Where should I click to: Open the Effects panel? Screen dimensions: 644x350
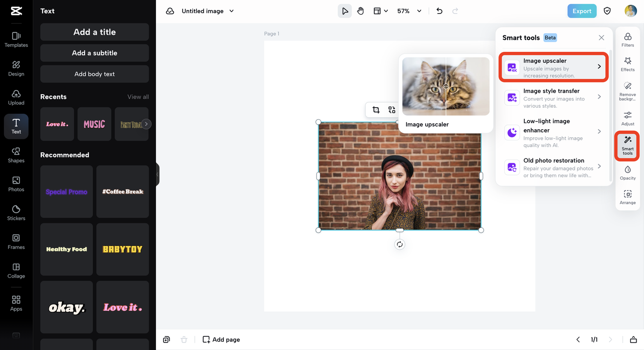(x=627, y=64)
